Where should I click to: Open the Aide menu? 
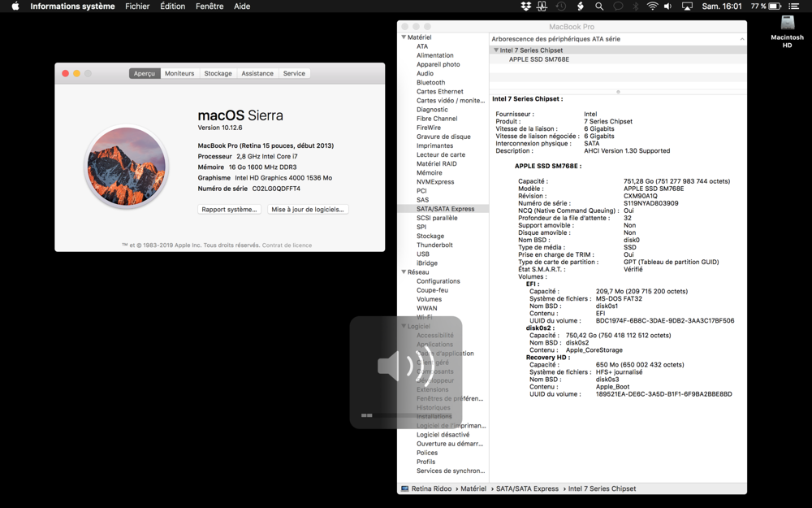242,7
